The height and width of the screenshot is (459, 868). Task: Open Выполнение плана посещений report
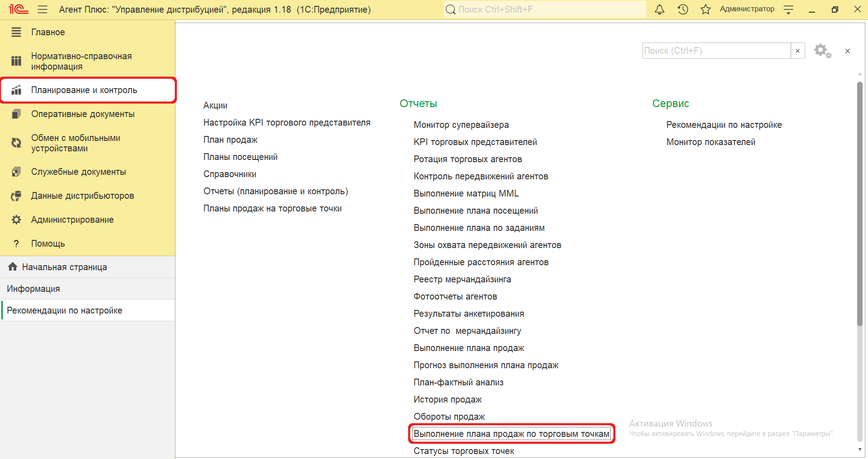tap(476, 211)
